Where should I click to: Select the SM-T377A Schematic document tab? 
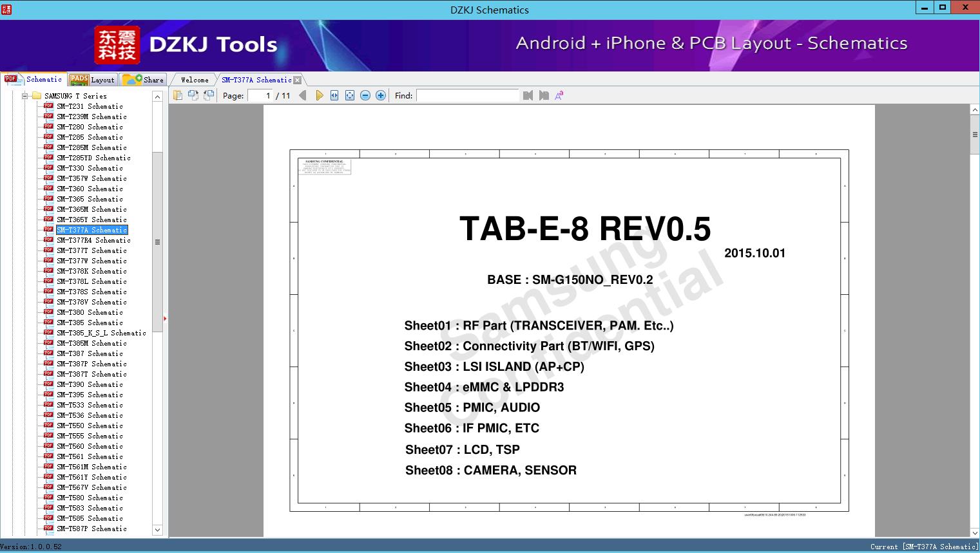click(256, 80)
